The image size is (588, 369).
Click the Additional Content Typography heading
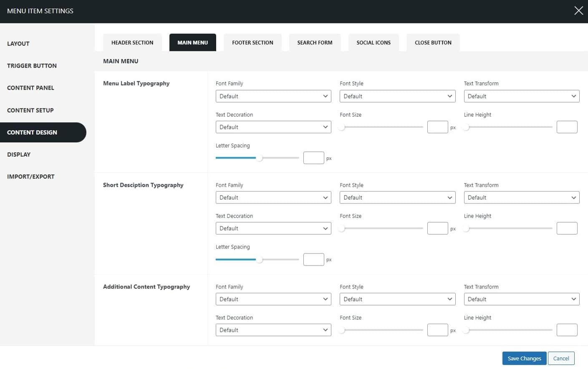[146, 286]
